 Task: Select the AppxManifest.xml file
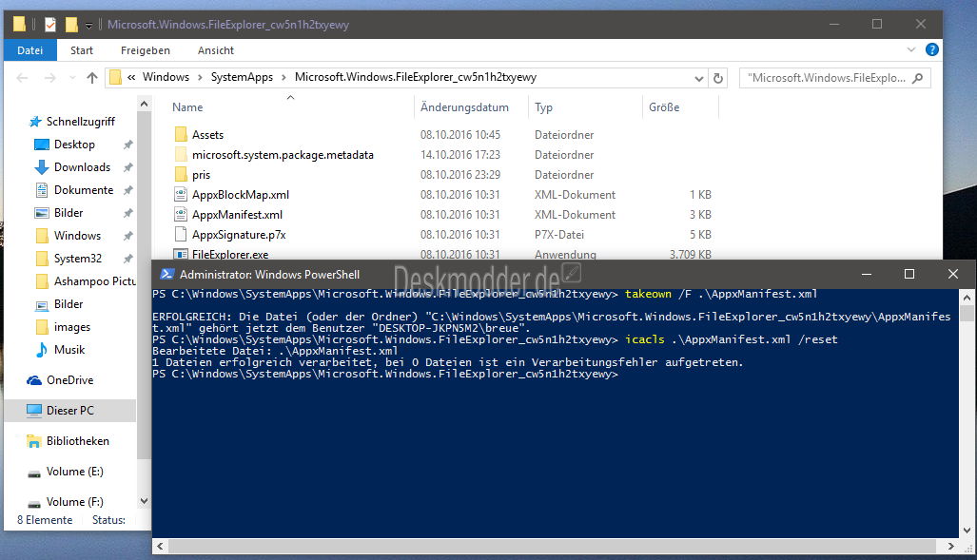click(238, 215)
